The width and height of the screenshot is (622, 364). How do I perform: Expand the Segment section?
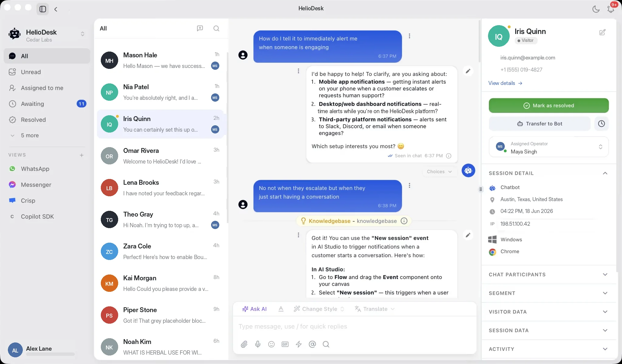(x=549, y=293)
